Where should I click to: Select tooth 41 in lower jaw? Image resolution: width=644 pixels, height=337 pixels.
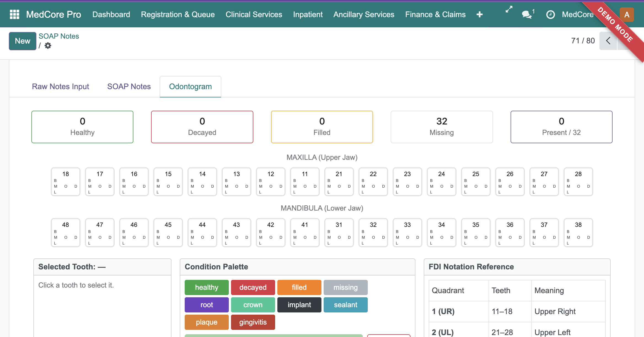click(x=305, y=233)
